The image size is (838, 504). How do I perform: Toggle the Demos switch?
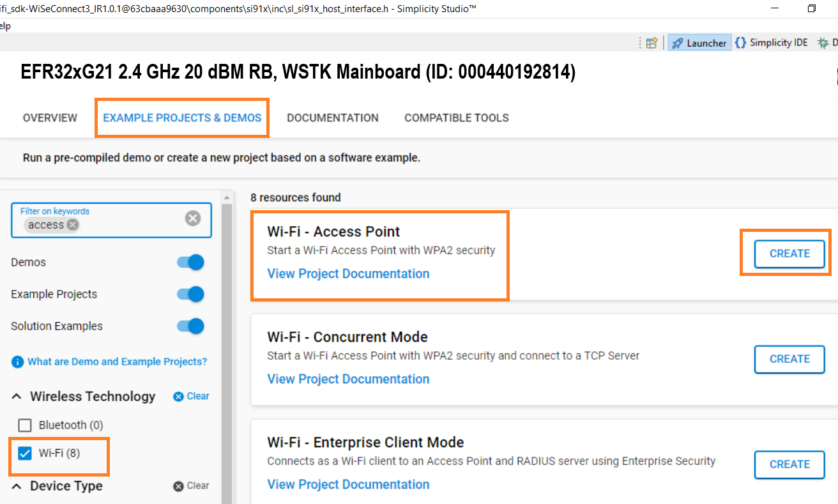pyautogui.click(x=190, y=263)
